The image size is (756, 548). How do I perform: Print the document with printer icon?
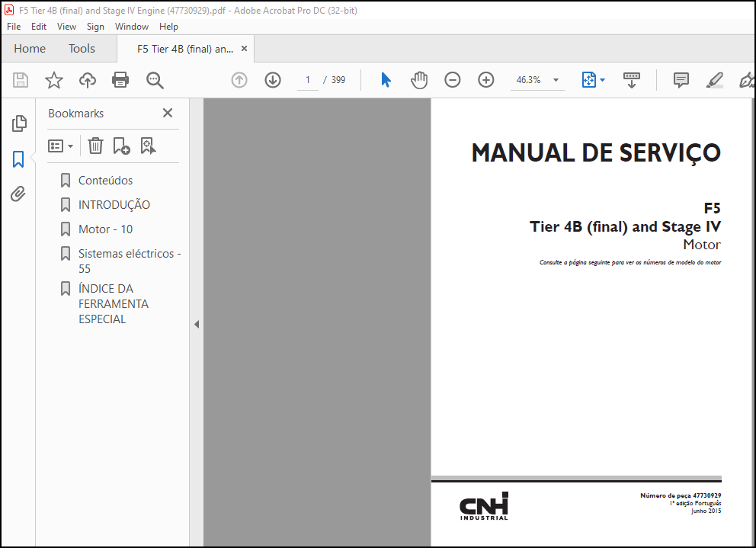120,79
